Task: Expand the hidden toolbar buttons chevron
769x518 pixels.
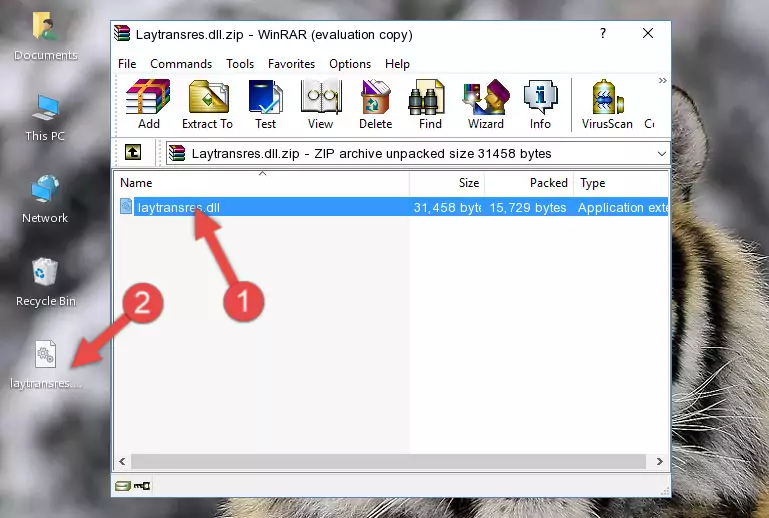Action: [663, 80]
